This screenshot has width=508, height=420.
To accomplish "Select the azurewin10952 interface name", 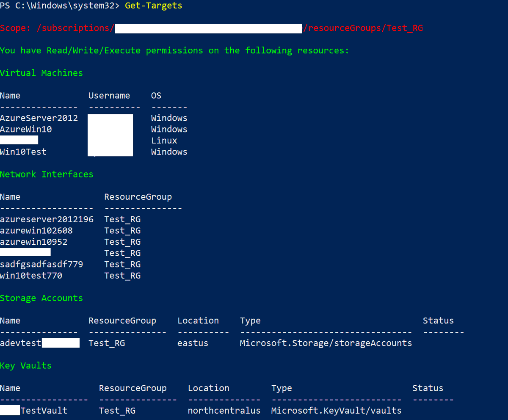I will (34, 242).
